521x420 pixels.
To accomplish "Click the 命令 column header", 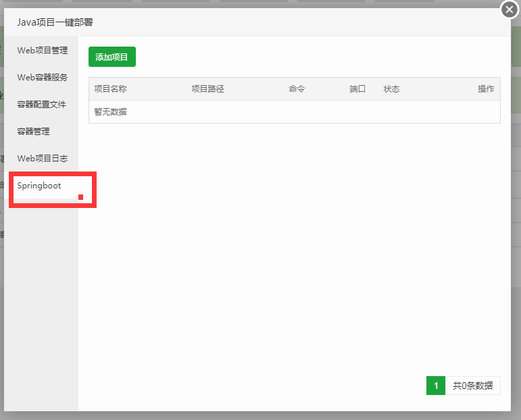I will 297,88.
